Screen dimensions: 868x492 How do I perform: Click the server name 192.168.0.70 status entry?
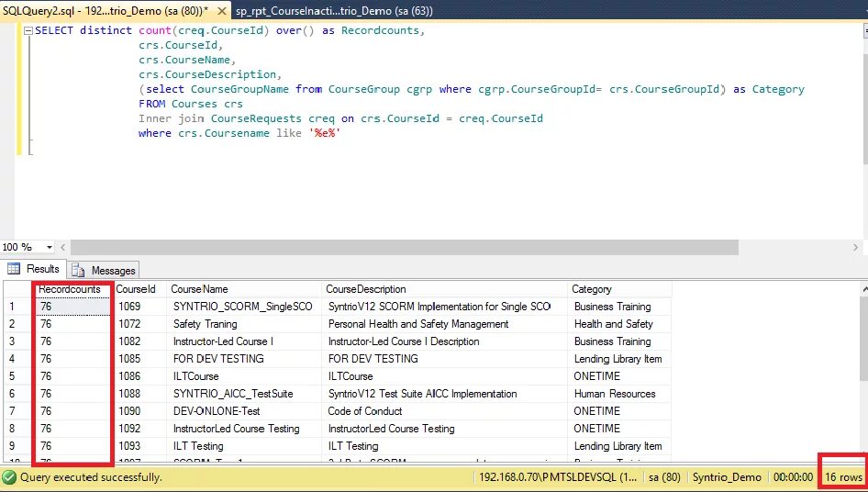click(x=558, y=477)
